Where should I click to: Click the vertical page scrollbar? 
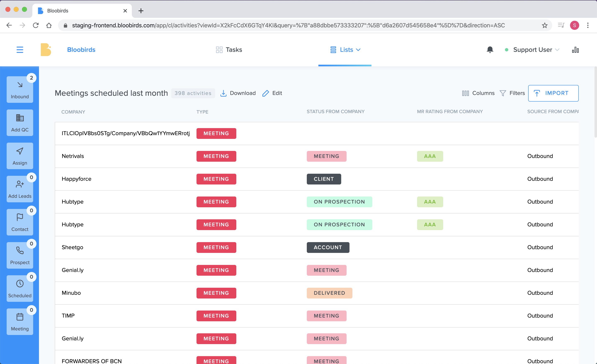[x=595, y=102]
